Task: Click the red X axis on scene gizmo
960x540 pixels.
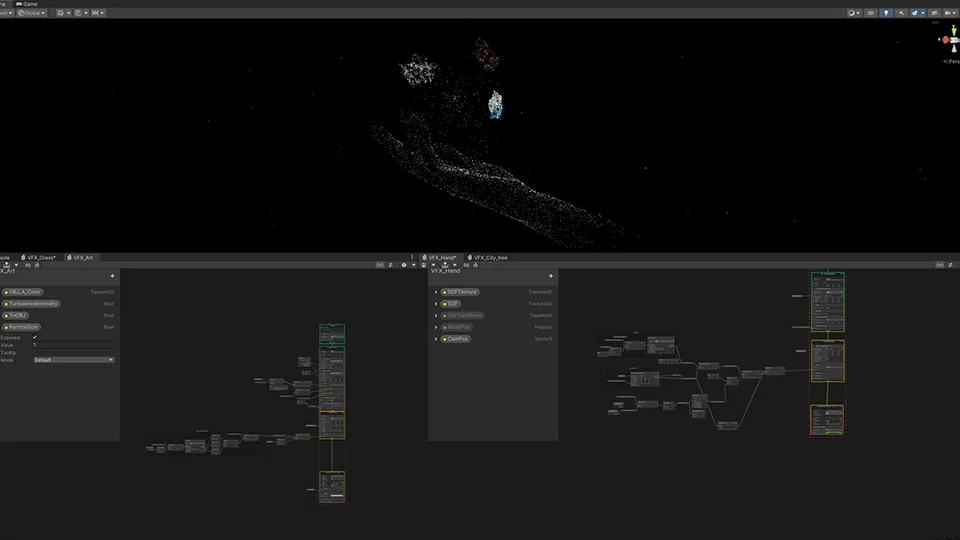Action: (945, 40)
